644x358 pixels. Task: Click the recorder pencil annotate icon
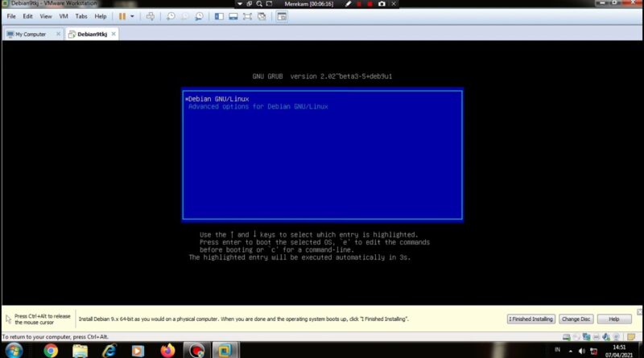point(349,4)
